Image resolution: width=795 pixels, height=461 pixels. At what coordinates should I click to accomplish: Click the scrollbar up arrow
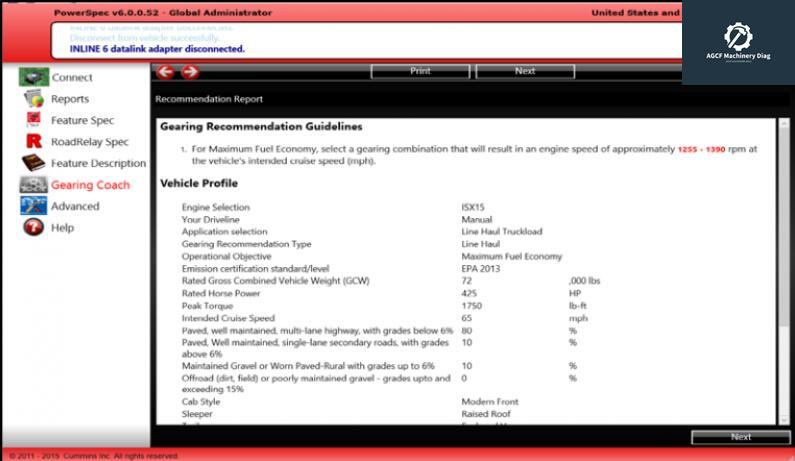point(784,123)
